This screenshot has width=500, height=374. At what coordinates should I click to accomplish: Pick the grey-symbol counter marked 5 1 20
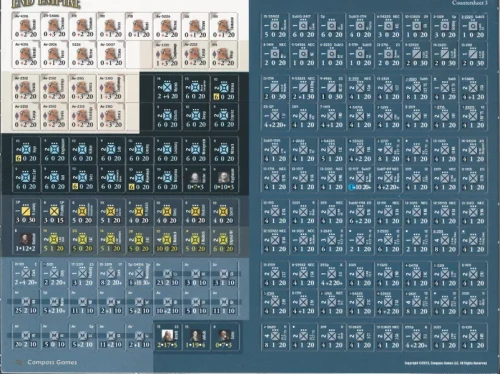[332, 151]
